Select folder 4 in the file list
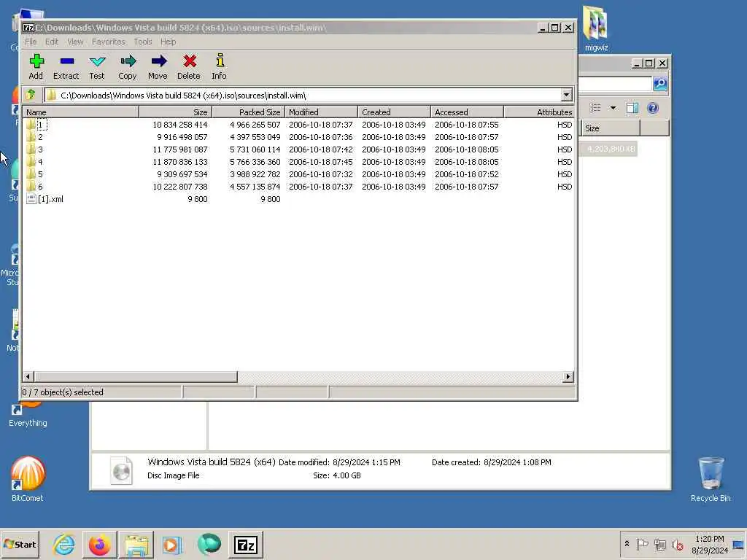747x560 pixels. [x=35, y=162]
